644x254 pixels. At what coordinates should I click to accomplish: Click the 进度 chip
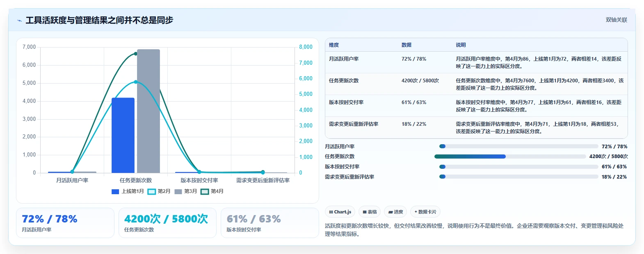[x=395, y=212]
